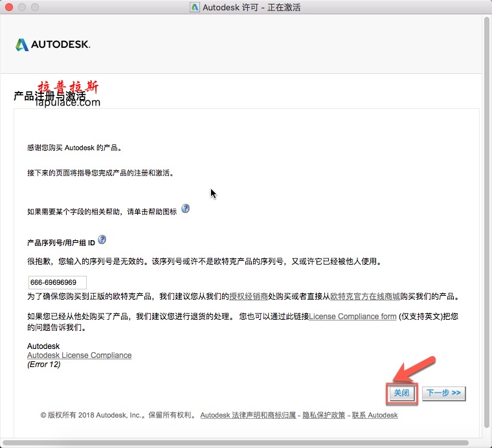Screen dimensions: 492x448
Task: Click the 关闭 button
Action: tap(401, 393)
